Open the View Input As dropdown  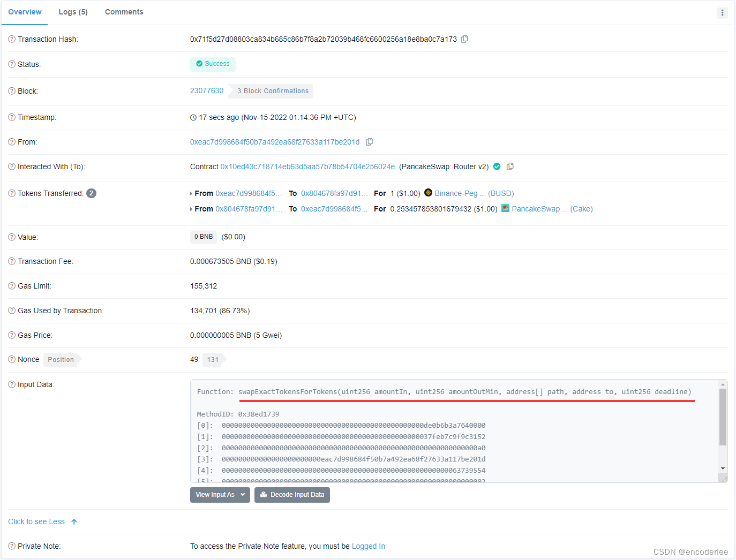pos(220,495)
